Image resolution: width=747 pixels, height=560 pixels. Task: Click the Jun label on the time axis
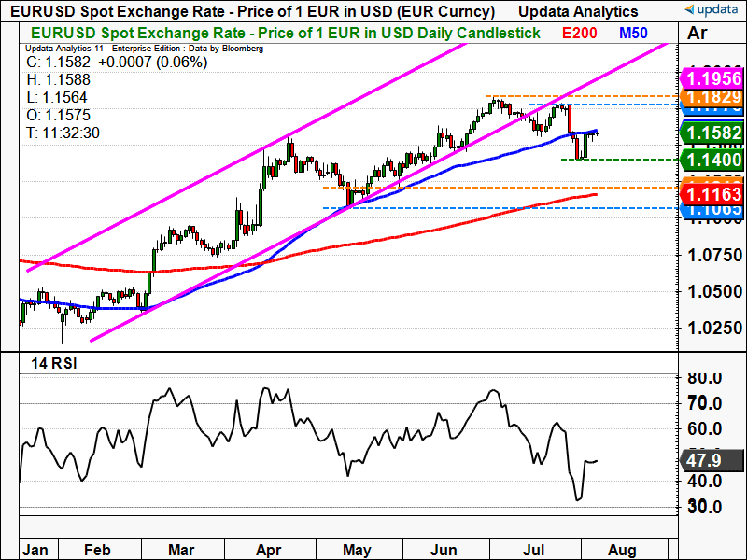[444, 550]
